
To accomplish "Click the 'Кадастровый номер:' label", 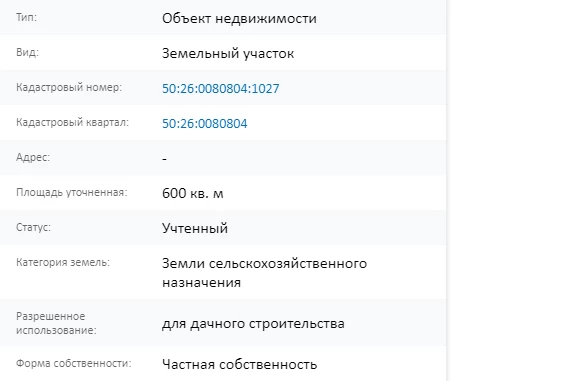I will coord(69,87).
